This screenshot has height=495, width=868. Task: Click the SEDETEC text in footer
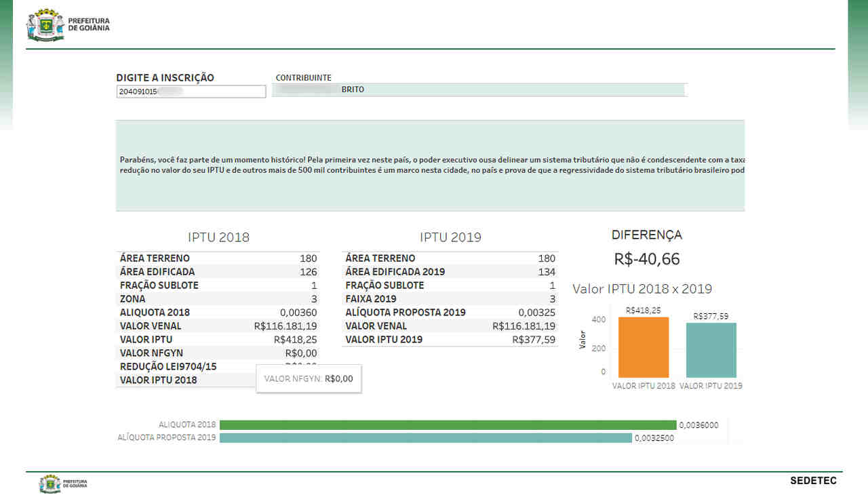pyautogui.click(x=813, y=481)
